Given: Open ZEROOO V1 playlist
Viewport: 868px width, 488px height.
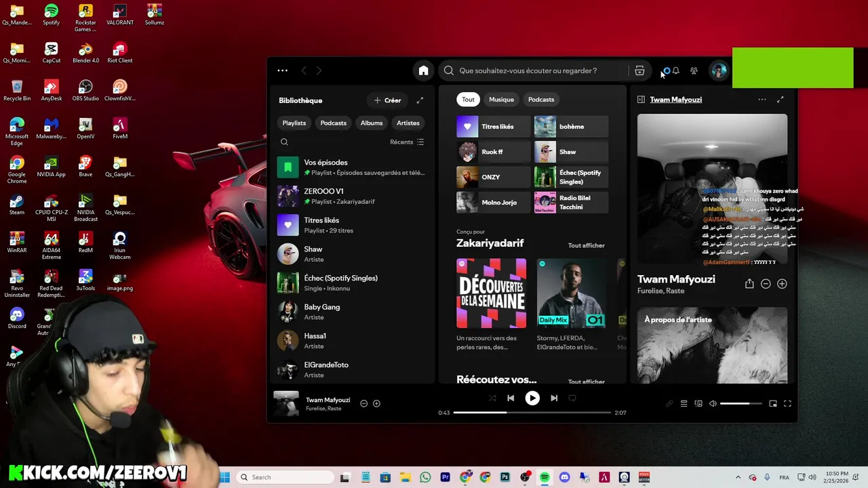Looking at the screenshot, I should [x=351, y=197].
